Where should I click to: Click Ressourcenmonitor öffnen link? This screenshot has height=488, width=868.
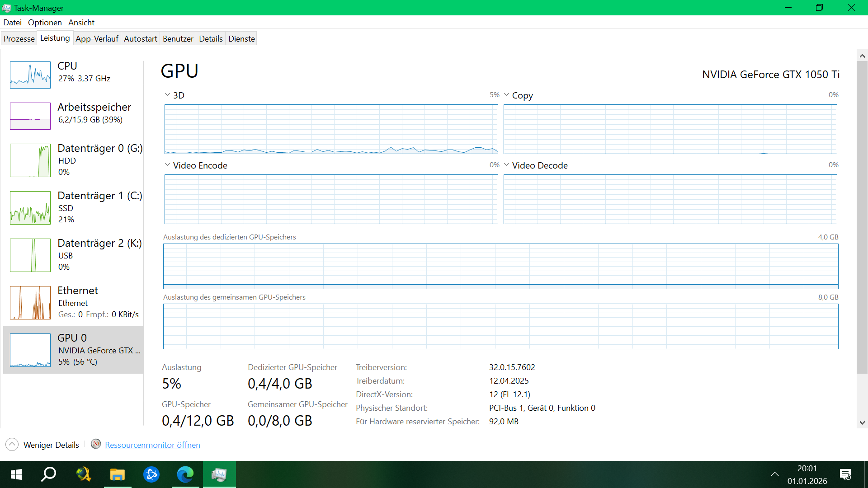pos(152,445)
